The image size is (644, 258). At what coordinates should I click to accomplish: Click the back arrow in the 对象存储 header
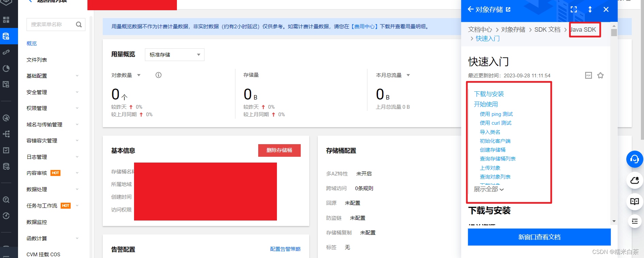(470, 10)
